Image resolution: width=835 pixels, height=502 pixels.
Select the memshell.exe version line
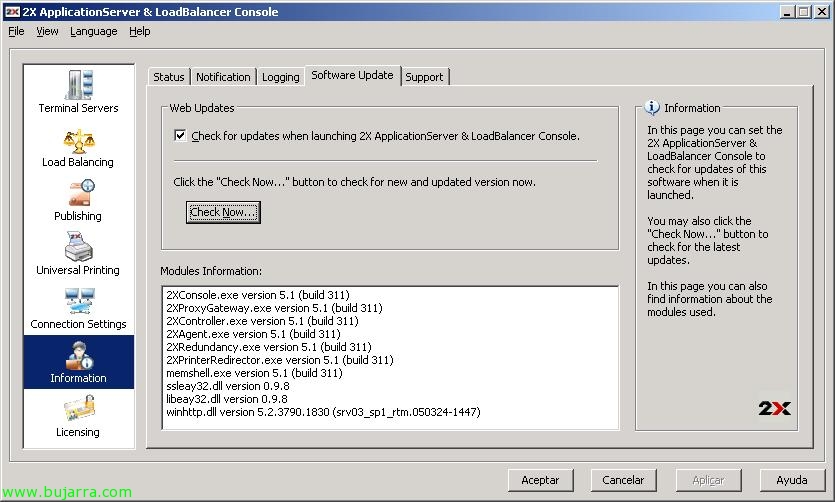click(x=254, y=373)
